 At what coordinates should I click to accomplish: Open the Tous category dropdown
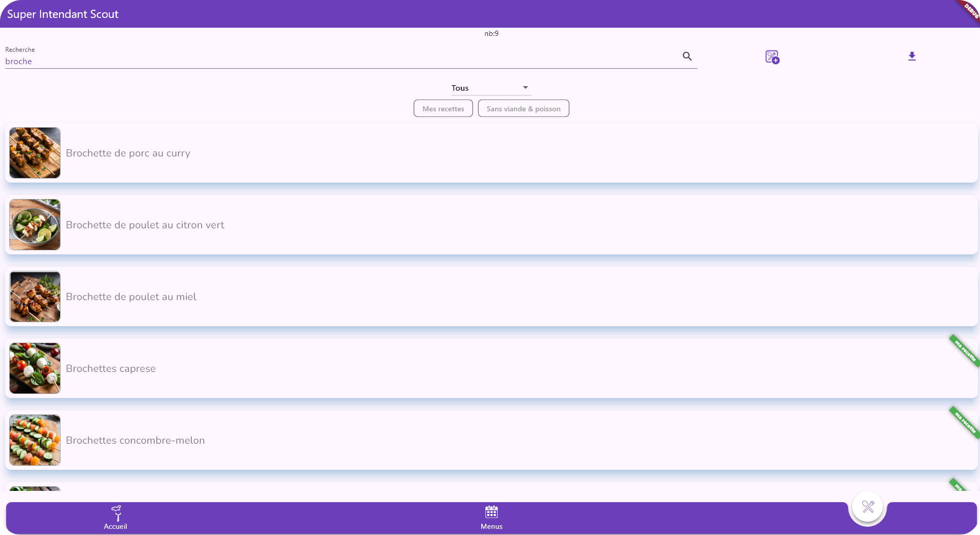[x=491, y=88]
